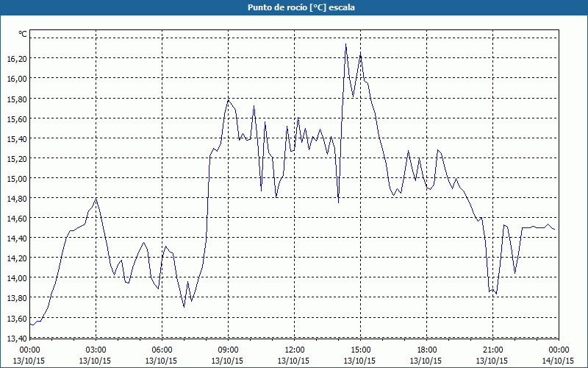Select the 16,20 y-axis value
The width and height of the screenshot is (588, 368).
(x=17, y=59)
